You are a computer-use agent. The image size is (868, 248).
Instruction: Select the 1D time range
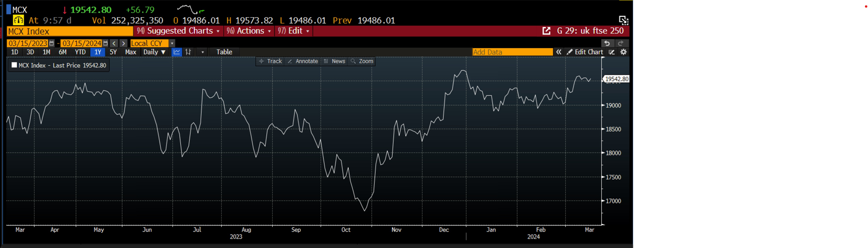click(x=15, y=52)
